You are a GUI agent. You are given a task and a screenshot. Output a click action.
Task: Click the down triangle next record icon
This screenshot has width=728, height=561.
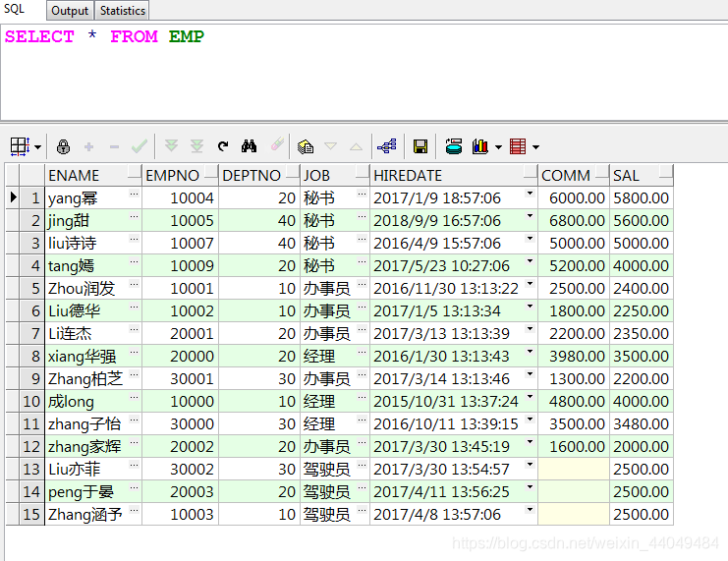click(x=330, y=146)
